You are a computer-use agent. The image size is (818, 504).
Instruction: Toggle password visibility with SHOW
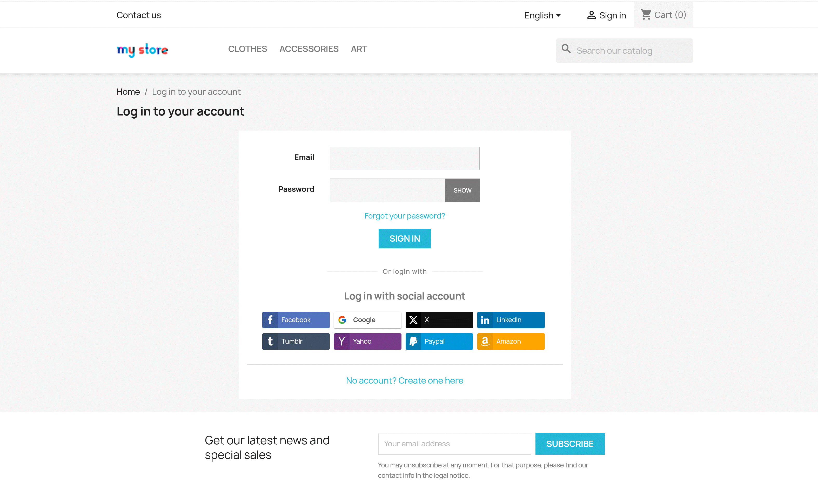click(x=462, y=190)
